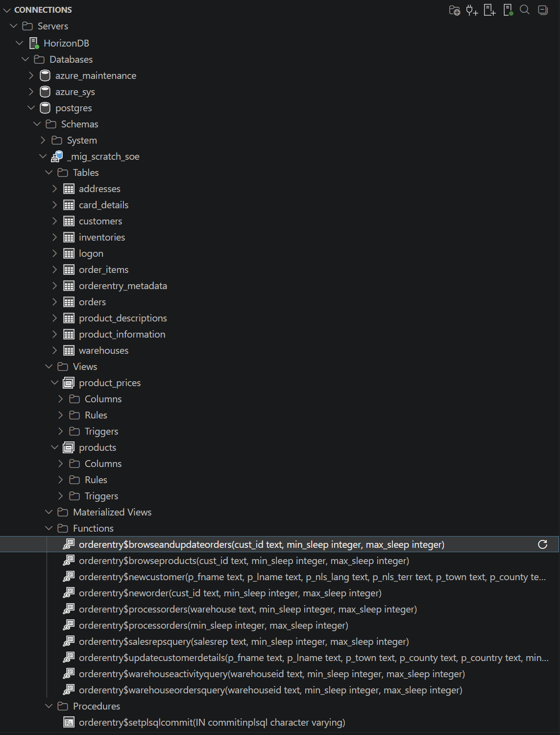Image resolution: width=560 pixels, height=735 pixels.
Task: Click the products view icon
Action: point(69,447)
